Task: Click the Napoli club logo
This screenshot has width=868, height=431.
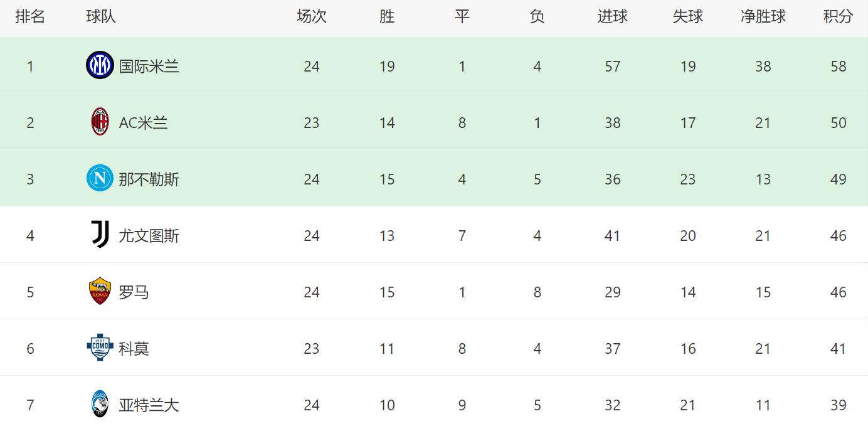Action: point(100,179)
